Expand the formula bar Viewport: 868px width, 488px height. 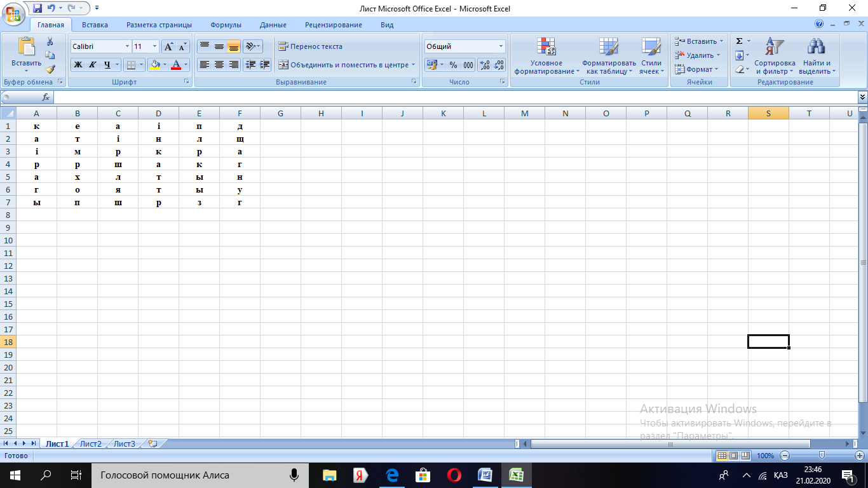(862, 97)
